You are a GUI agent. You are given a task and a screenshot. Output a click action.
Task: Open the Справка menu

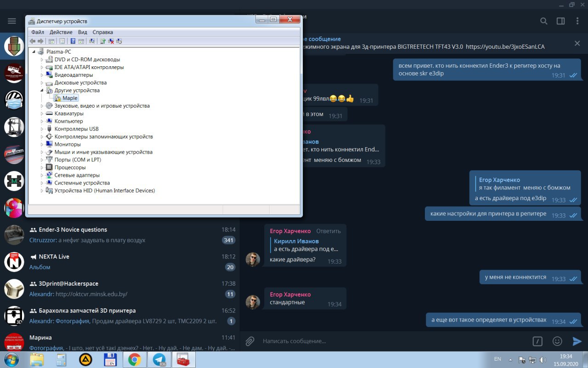pyautogui.click(x=102, y=32)
